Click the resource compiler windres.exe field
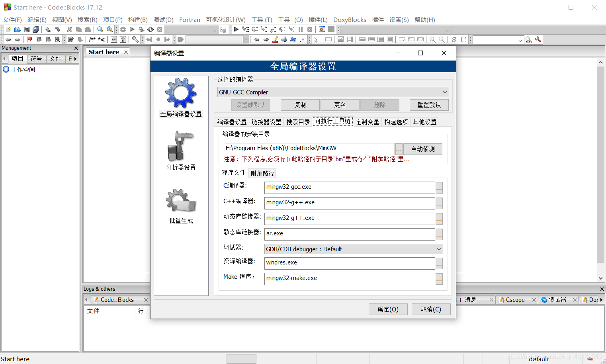 pos(350,262)
